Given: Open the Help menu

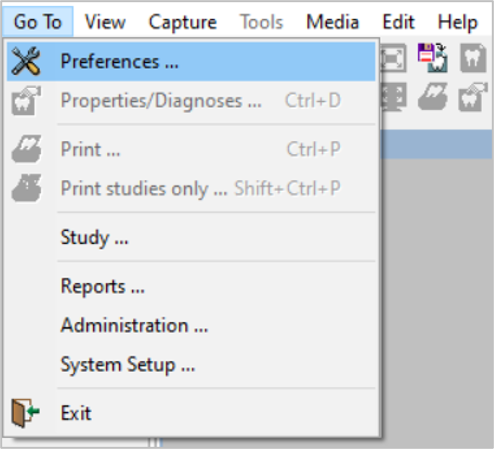Looking at the screenshot, I should pyautogui.click(x=457, y=22).
